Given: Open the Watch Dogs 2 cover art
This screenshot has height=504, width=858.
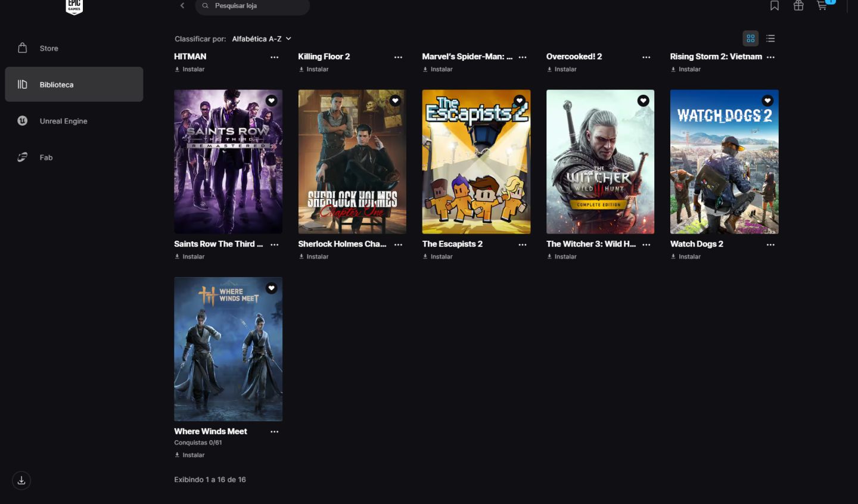Looking at the screenshot, I should click(725, 162).
